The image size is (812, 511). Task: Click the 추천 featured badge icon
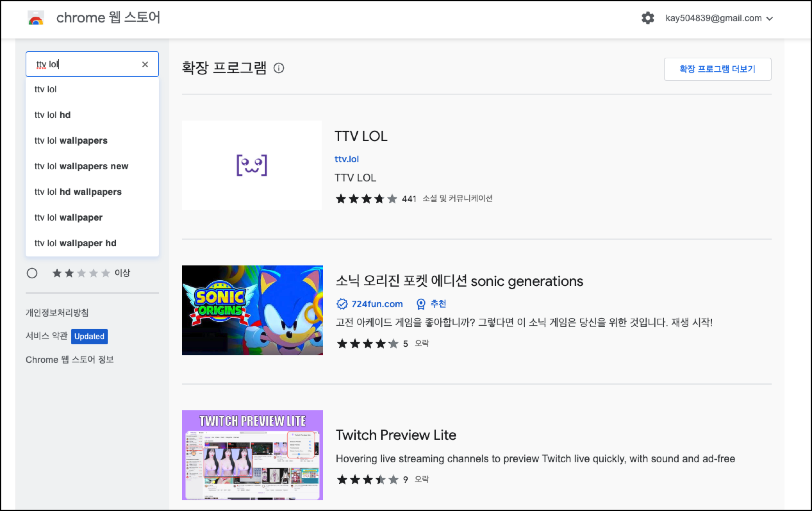click(421, 304)
